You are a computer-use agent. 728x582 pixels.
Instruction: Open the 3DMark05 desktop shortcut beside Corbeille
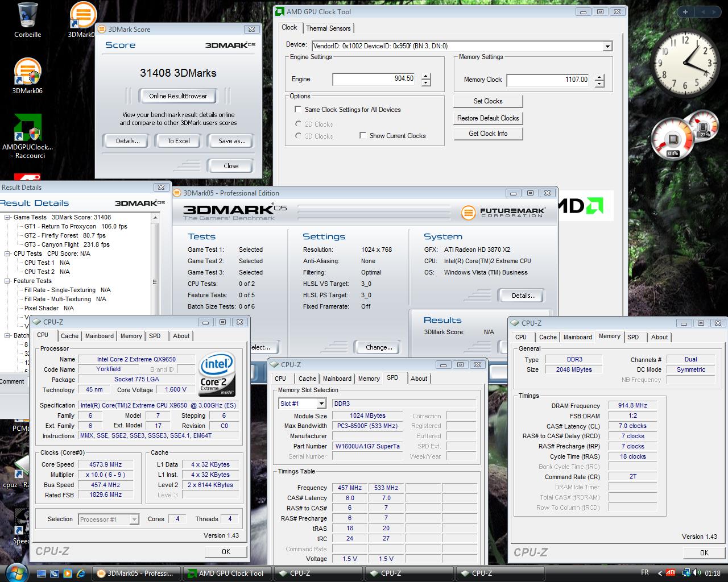pyautogui.click(x=82, y=20)
